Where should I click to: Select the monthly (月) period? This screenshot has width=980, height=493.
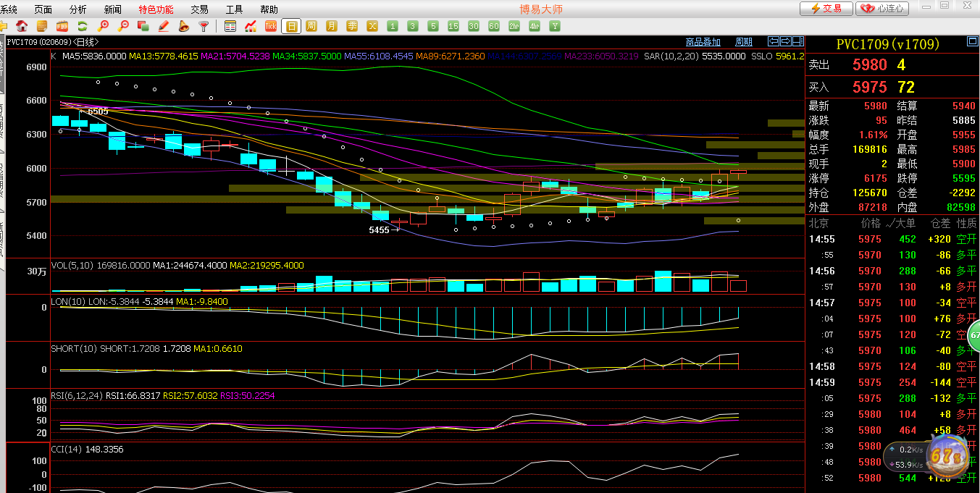click(332, 26)
